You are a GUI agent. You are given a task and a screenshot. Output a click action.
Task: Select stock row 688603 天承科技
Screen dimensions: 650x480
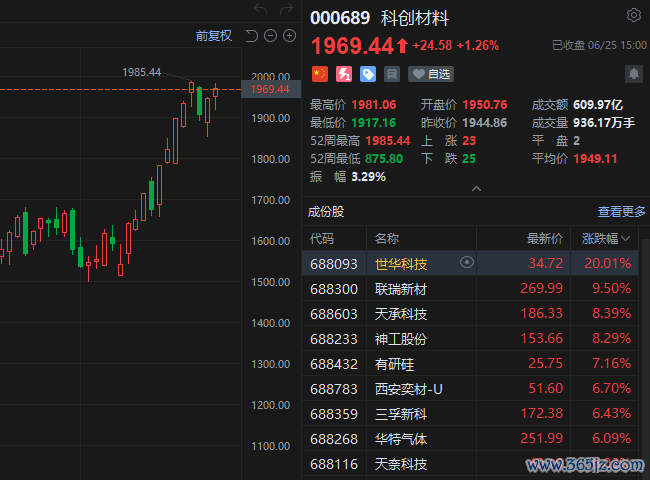[x=470, y=313]
